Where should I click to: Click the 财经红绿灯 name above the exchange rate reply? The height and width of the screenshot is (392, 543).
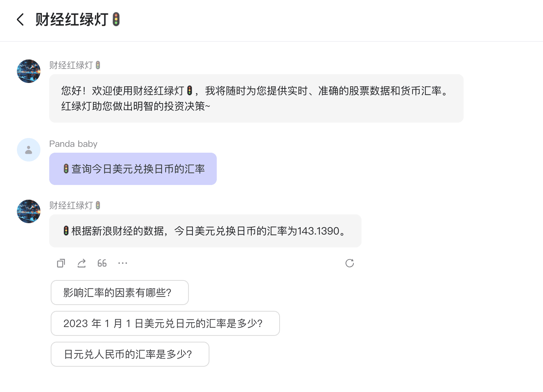[x=71, y=206]
